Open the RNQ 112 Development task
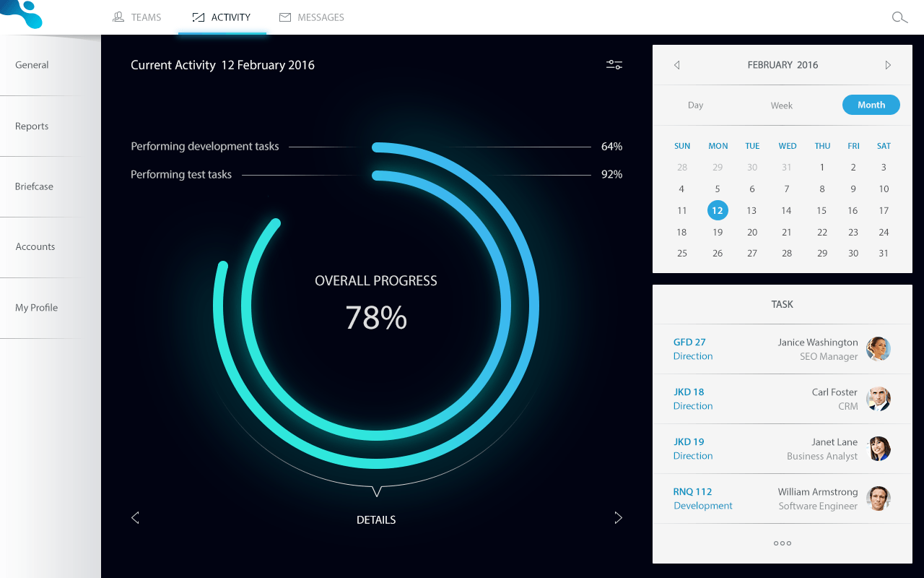The height and width of the screenshot is (578, 924). [692, 499]
